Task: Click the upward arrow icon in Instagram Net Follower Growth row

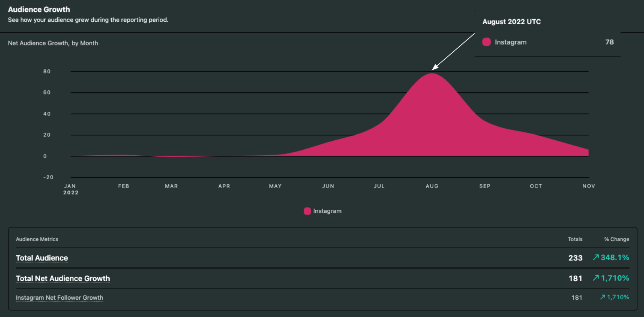Action: [x=602, y=297]
